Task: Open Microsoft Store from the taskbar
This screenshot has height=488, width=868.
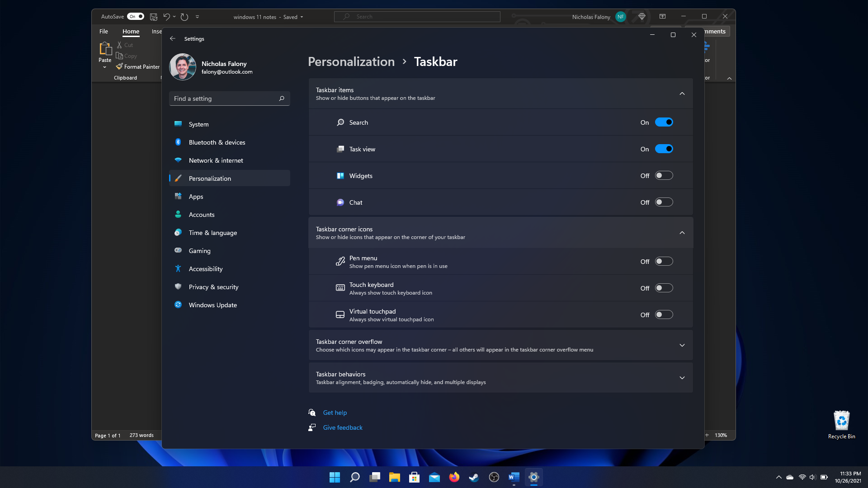Action: (414, 477)
